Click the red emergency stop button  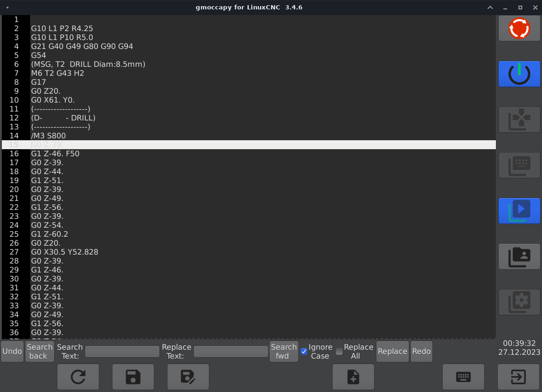[519, 28]
